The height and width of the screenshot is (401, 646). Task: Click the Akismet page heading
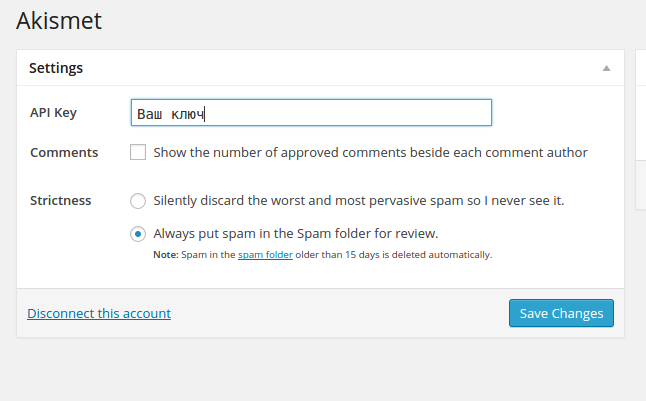coord(59,19)
